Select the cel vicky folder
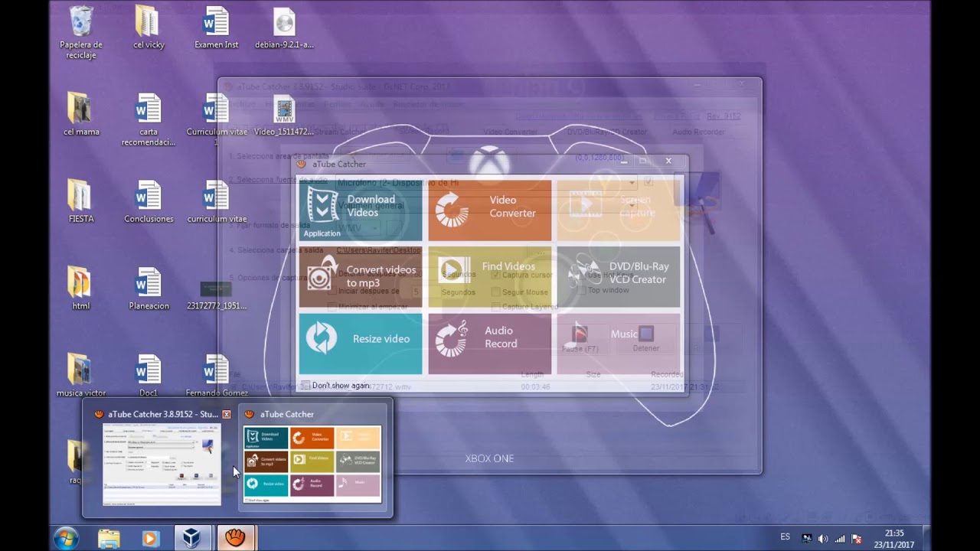Viewport: 980px width, 551px height. (149, 28)
